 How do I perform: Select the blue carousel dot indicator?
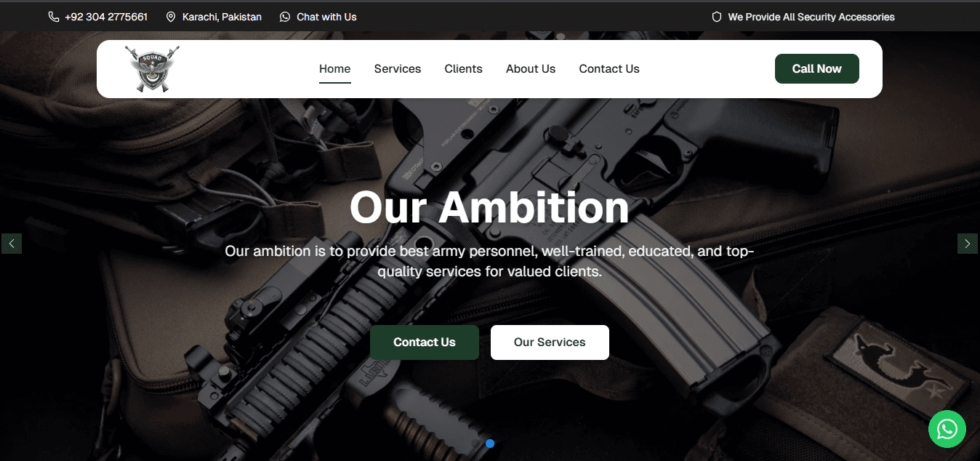[x=490, y=444]
